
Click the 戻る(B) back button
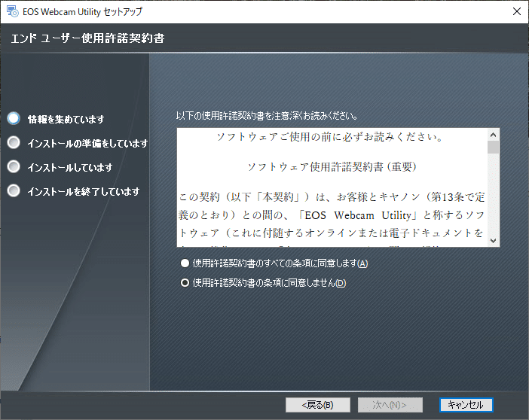318,405
